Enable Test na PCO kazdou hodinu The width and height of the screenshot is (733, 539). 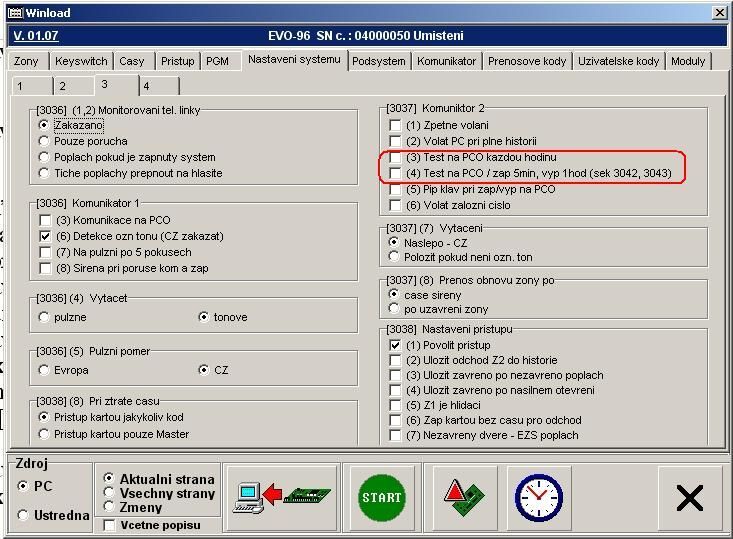(395, 158)
